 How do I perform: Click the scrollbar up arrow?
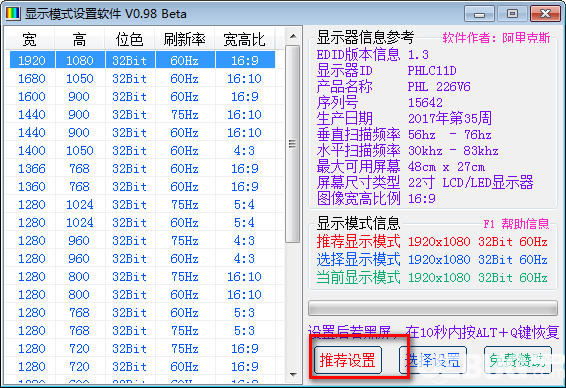click(293, 36)
